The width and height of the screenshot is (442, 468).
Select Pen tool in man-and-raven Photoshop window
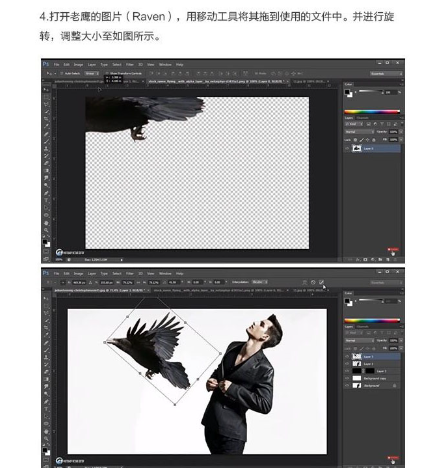46,401
